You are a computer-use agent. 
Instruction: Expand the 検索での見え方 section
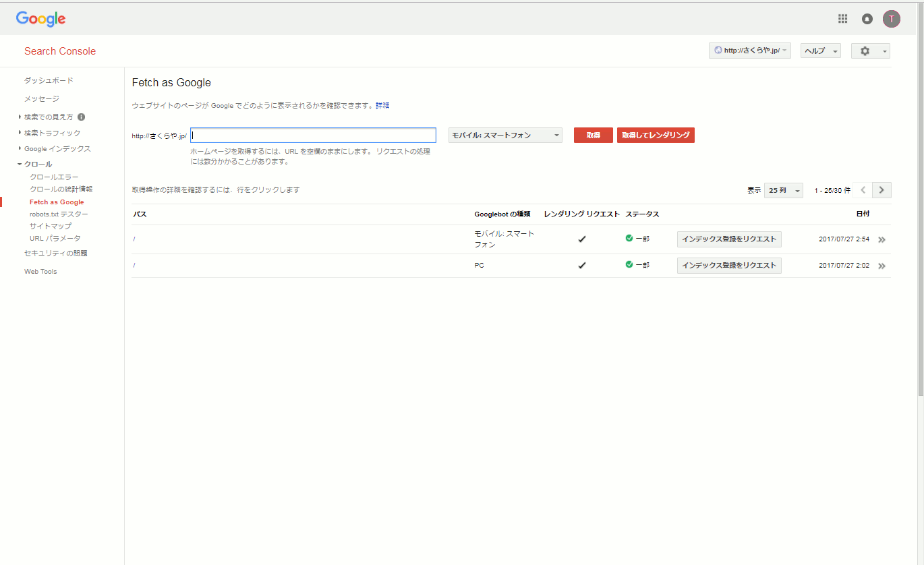(49, 117)
